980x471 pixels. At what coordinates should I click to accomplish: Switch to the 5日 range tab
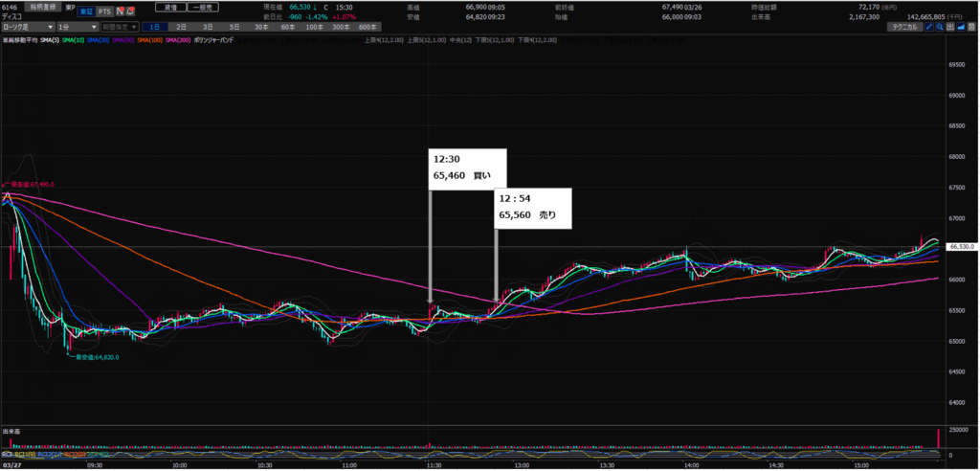point(234,29)
